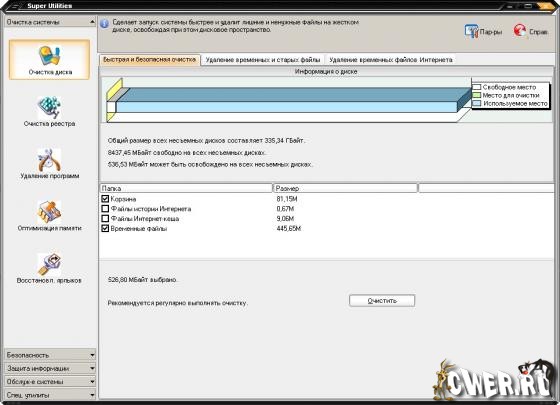This screenshot has height=405, width=560.
Task: Click the 81,15M size value
Action: (x=287, y=199)
